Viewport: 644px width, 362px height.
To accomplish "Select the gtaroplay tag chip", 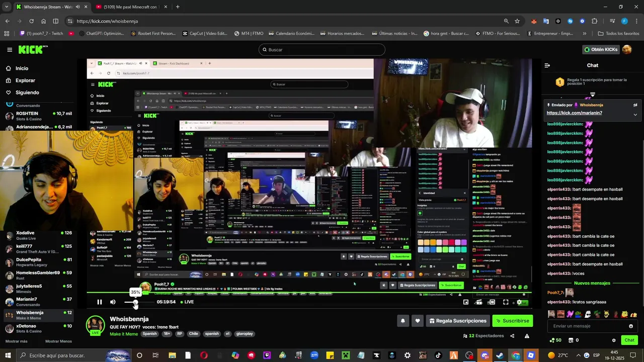I will (245, 334).
